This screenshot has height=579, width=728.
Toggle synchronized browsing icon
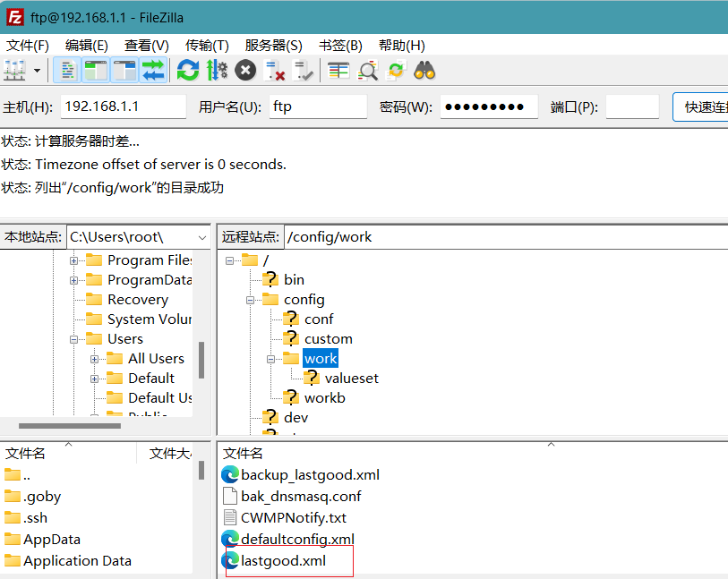[396, 71]
